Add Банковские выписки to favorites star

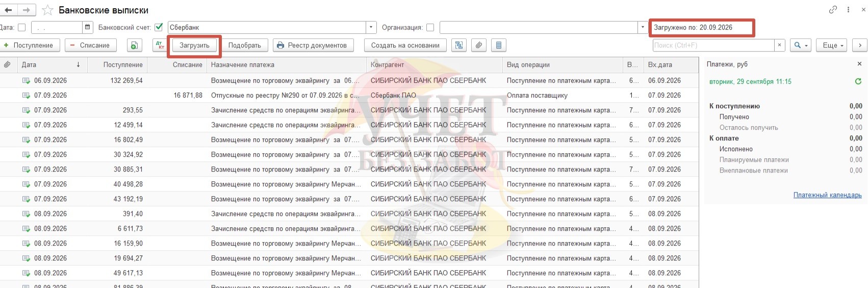(47, 10)
